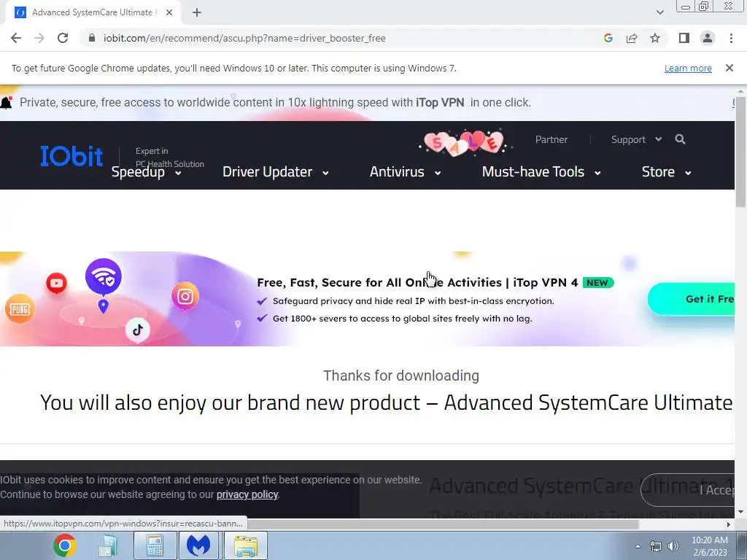Open the Partner page
747x560 pixels.
pos(551,139)
